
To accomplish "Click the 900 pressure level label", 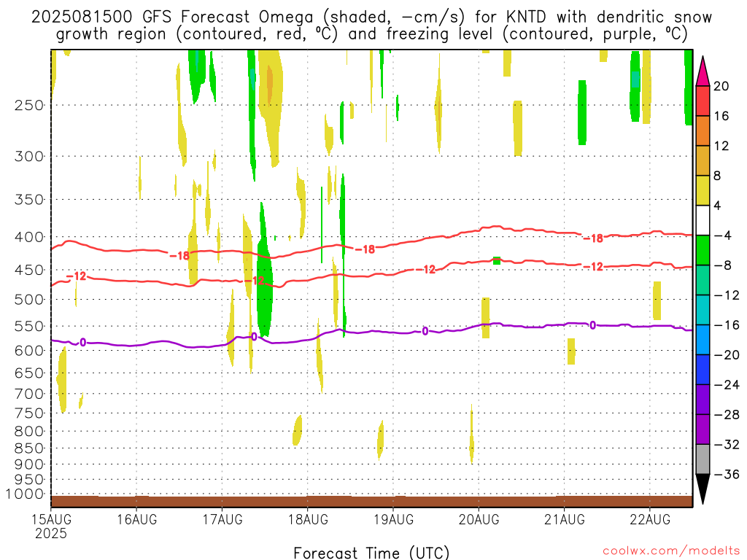I will coord(29,464).
